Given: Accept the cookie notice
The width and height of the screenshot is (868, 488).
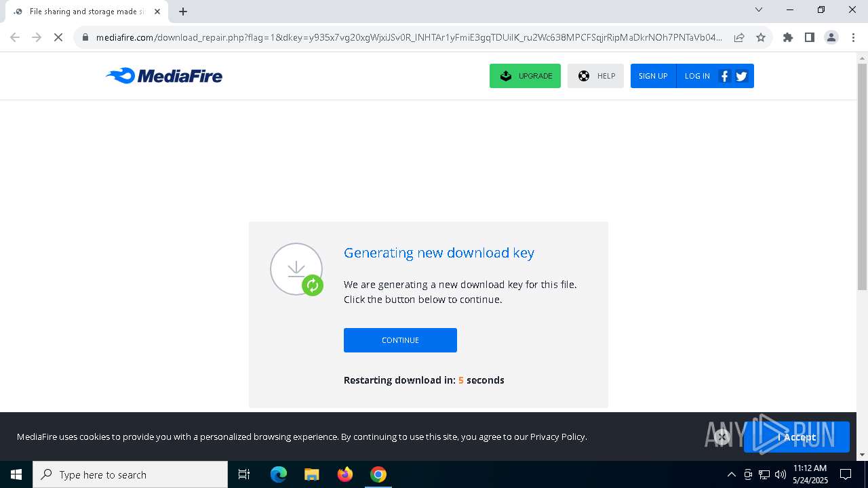Looking at the screenshot, I should coord(797,437).
